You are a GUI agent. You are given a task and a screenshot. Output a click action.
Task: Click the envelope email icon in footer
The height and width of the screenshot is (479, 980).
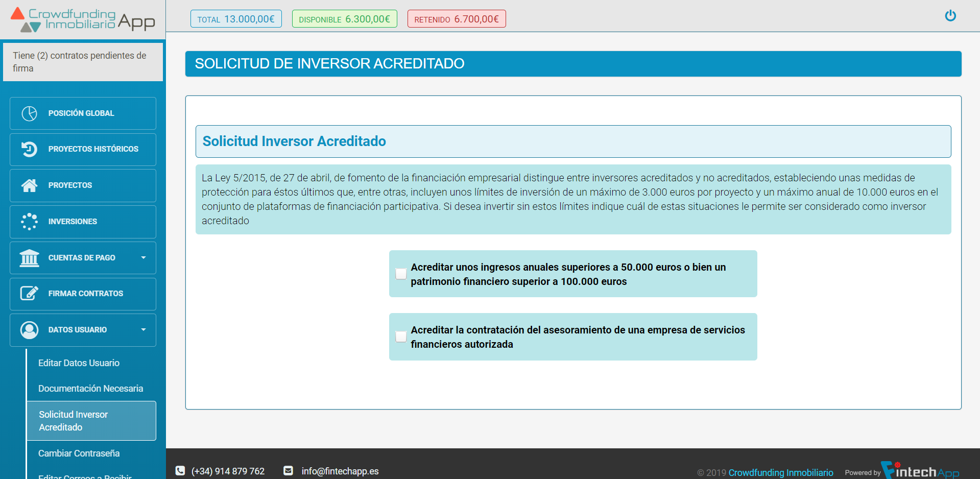coord(289,471)
